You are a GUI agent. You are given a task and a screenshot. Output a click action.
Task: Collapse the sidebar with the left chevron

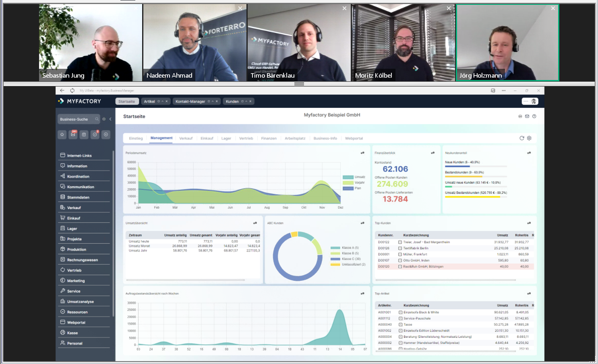(110, 119)
